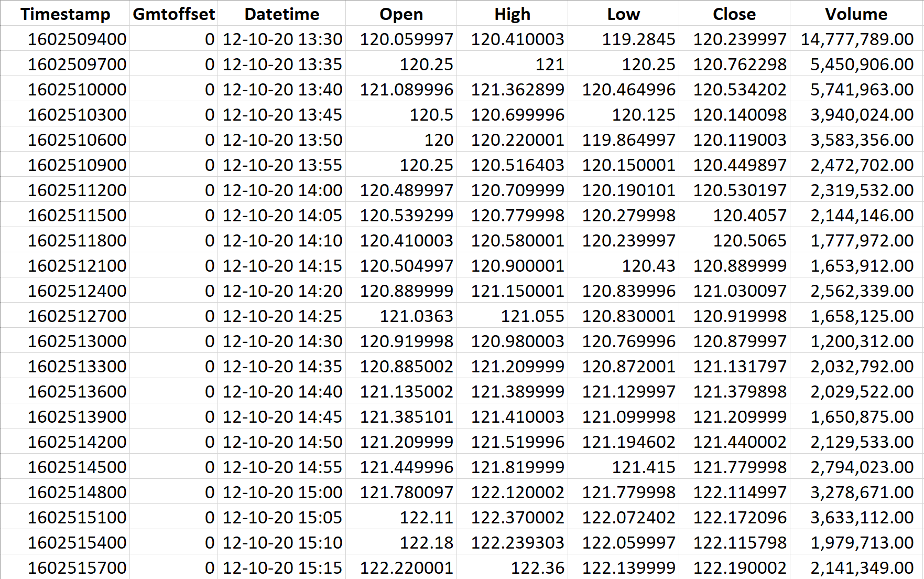Click high value 122.36
The image size is (924, 579).
[x=513, y=567]
